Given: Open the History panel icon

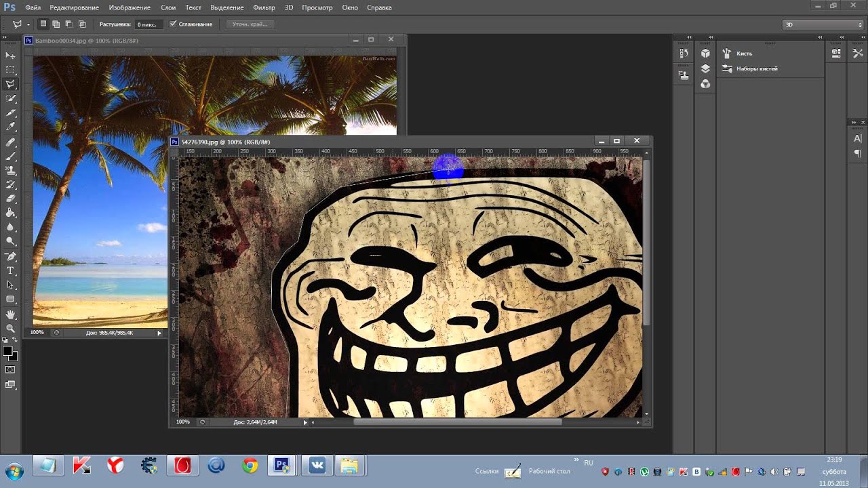Looking at the screenshot, I should tap(684, 54).
